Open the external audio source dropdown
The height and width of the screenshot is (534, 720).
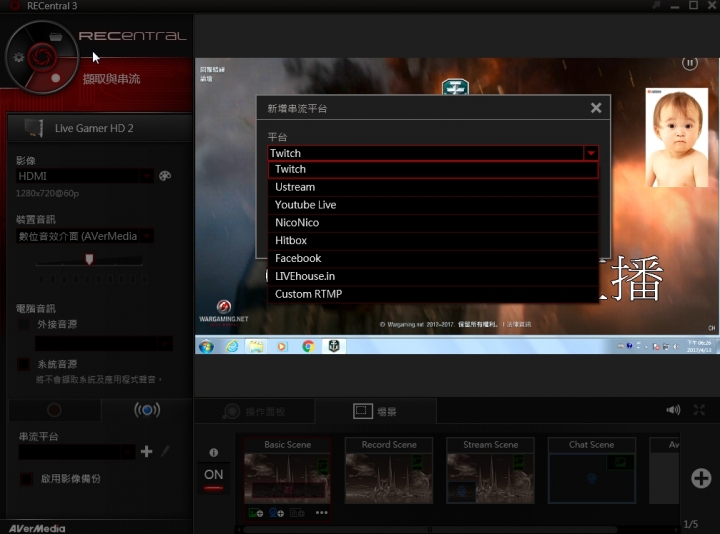pos(104,343)
